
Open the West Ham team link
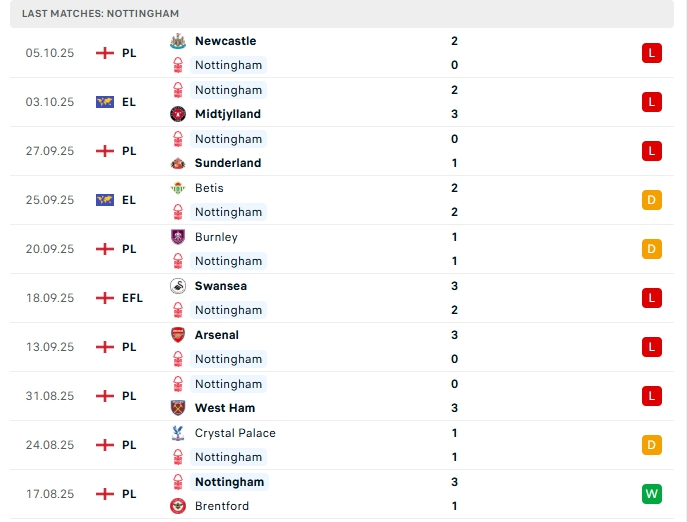(x=225, y=408)
